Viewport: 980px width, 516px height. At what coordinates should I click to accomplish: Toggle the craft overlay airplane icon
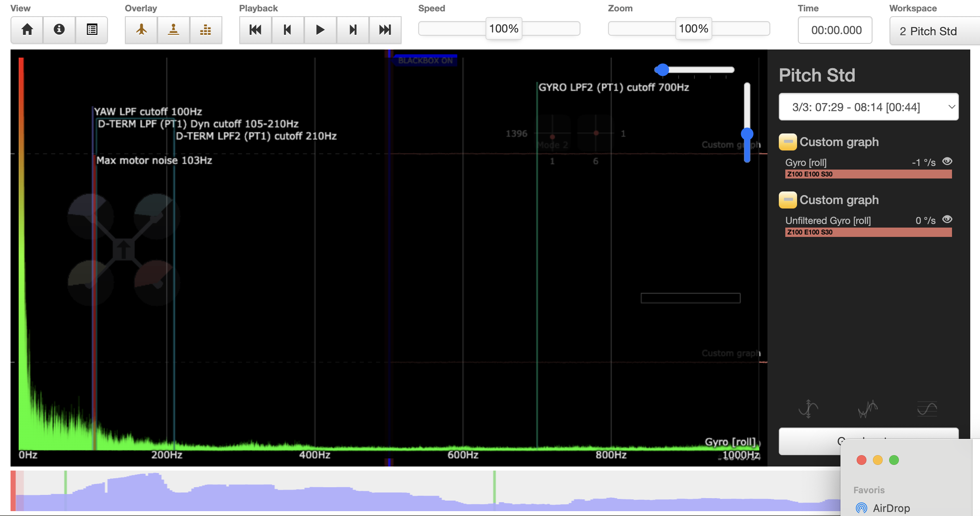(141, 30)
